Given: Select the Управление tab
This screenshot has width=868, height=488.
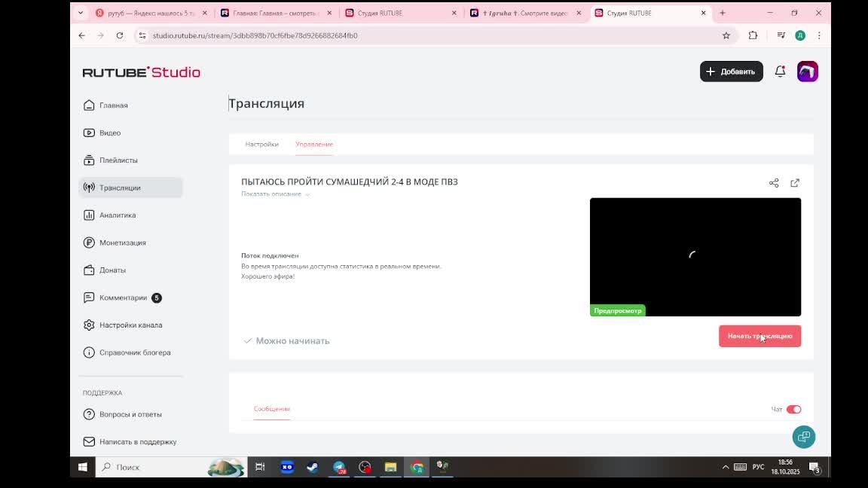Looking at the screenshot, I should click(x=314, y=145).
